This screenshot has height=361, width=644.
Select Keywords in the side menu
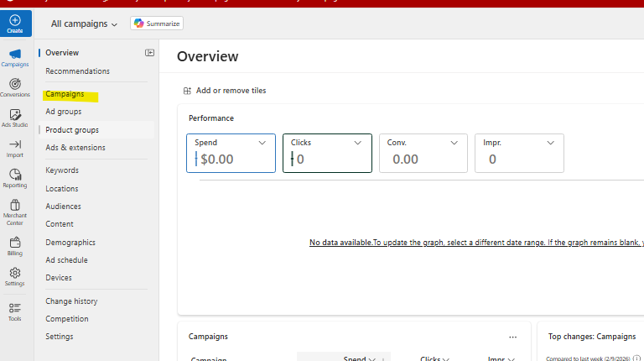62,170
